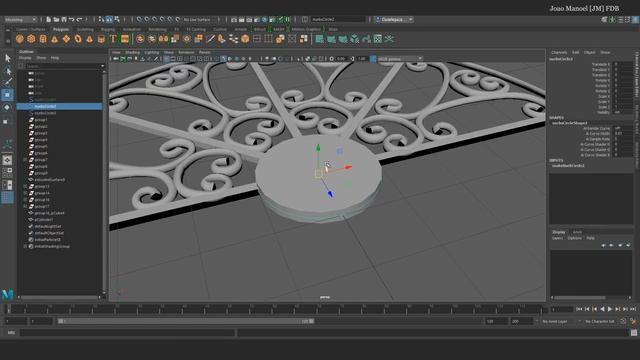Click the new scene icon
640x360 pixels.
coord(49,20)
